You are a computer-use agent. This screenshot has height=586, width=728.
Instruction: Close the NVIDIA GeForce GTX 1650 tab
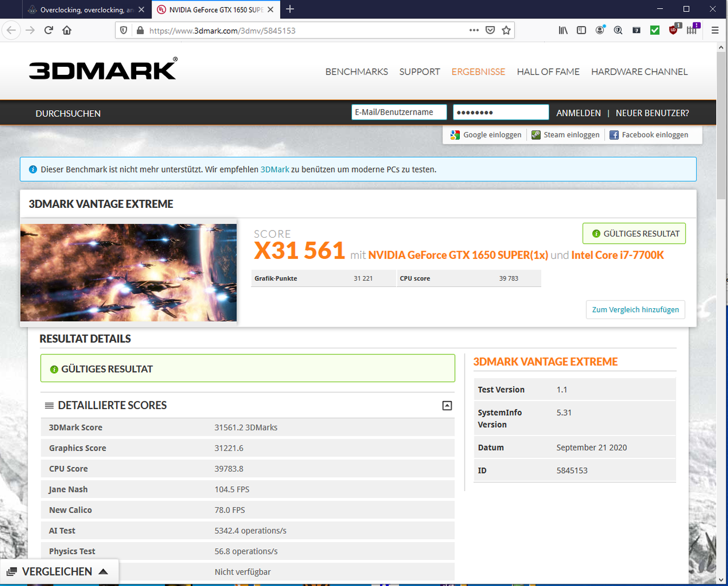(x=270, y=10)
